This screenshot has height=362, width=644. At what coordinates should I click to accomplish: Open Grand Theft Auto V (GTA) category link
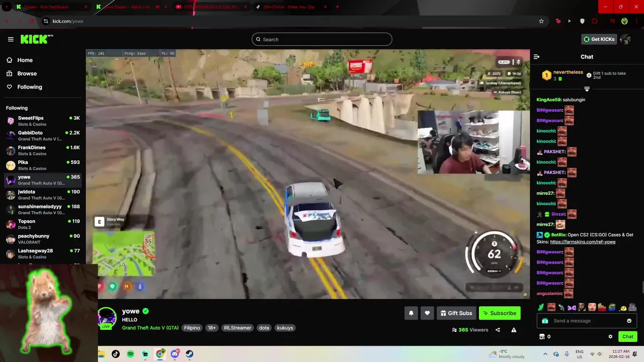click(150, 328)
